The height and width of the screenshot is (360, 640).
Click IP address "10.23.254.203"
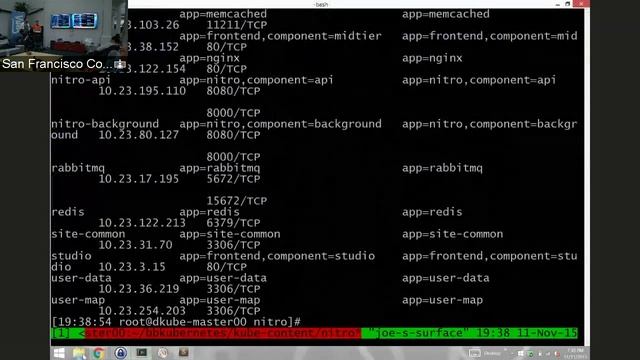[x=142, y=311]
